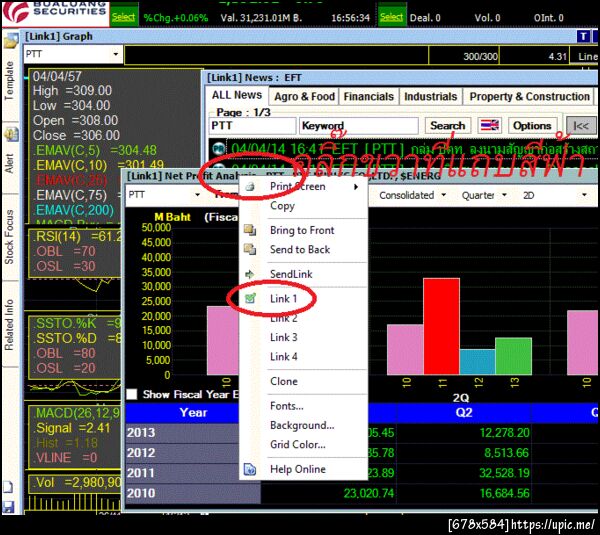Open Fonts... menu item
This screenshot has height=535, width=600.
287,406
